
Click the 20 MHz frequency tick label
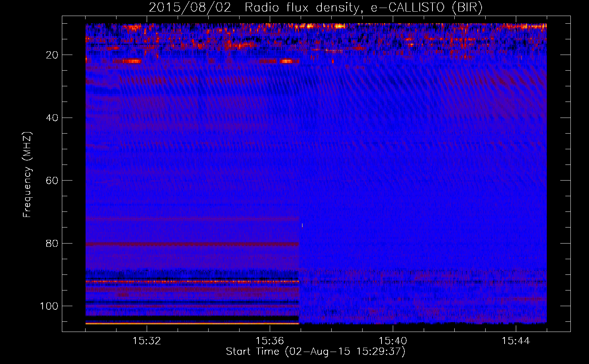[x=52, y=55]
